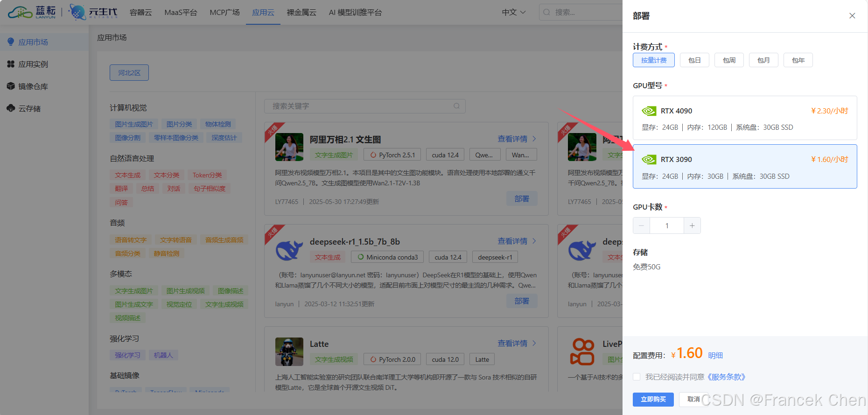
Task: Click the search magnifier in keyword field
Action: [456, 106]
